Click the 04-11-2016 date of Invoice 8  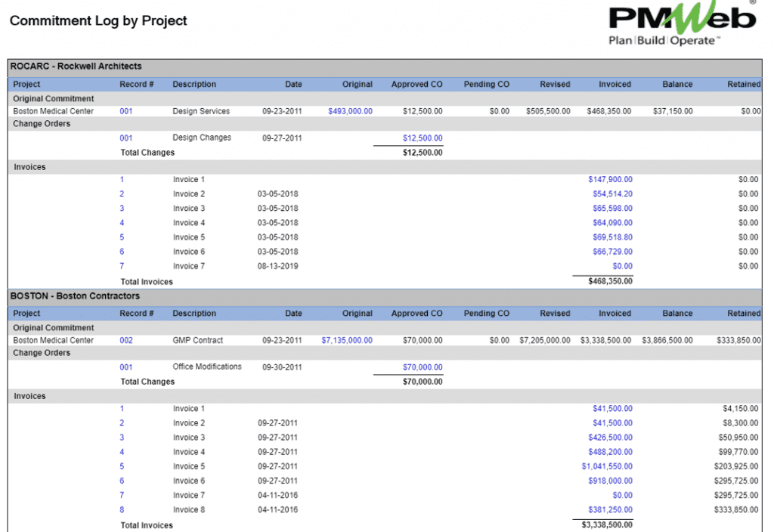pos(277,510)
